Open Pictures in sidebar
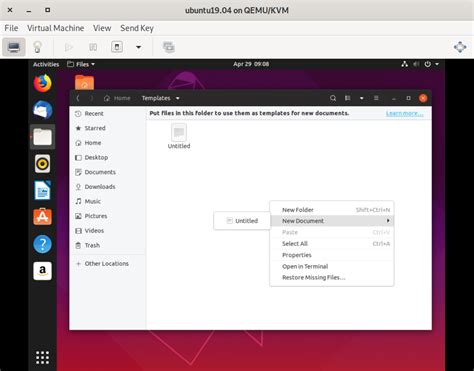Viewport: 474px width, 371px height. pos(109,216)
